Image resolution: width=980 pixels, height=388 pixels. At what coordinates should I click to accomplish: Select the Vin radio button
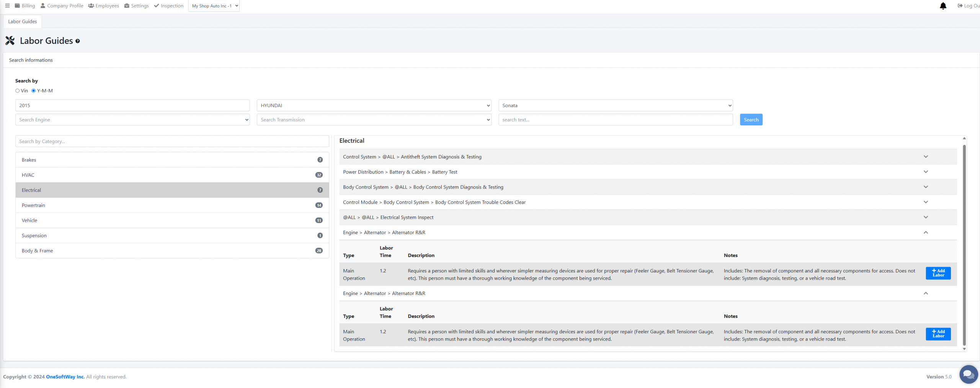click(18, 91)
